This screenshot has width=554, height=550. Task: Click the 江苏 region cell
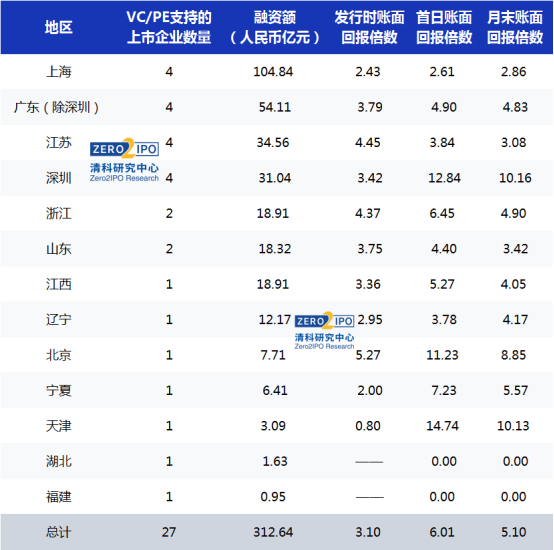pos(59,142)
